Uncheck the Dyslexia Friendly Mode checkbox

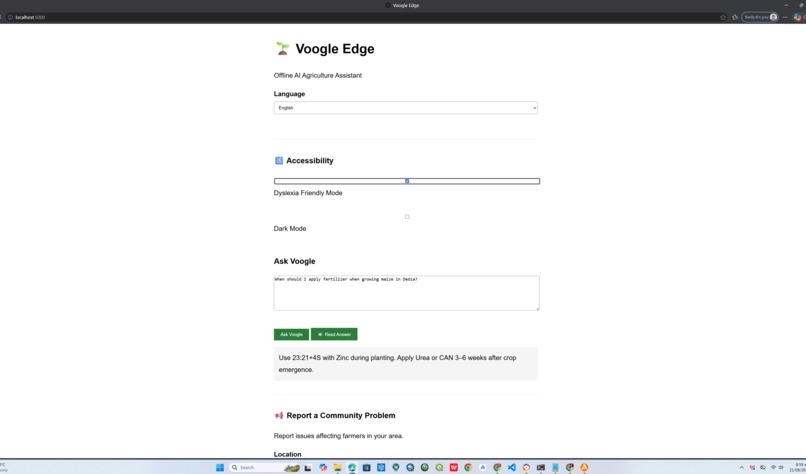tap(407, 181)
